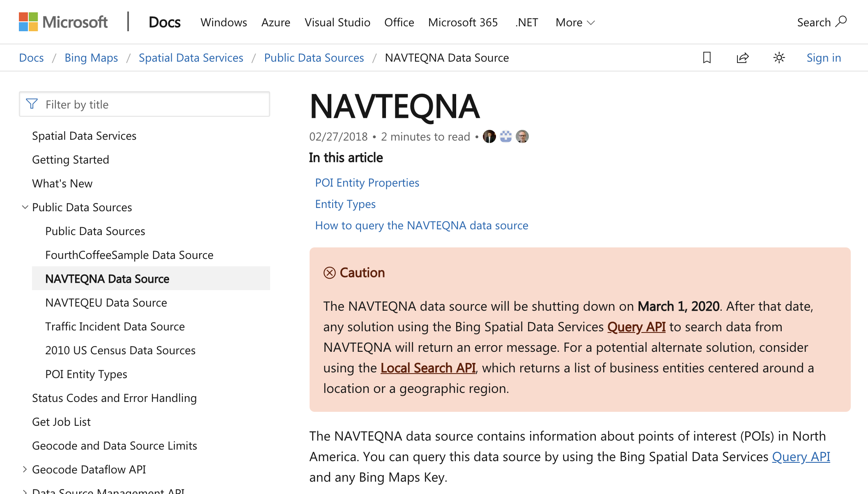The width and height of the screenshot is (868, 494).
Task: Click the Microsoft logo
Action: [63, 22]
